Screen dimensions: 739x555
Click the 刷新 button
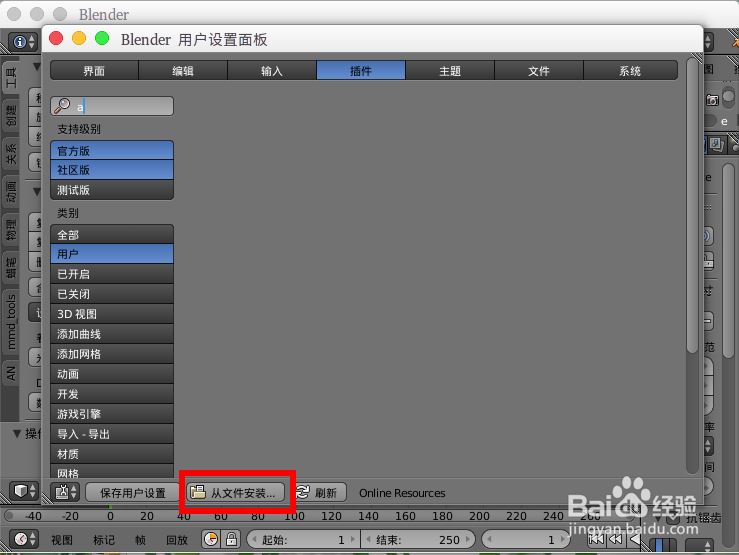[320, 493]
